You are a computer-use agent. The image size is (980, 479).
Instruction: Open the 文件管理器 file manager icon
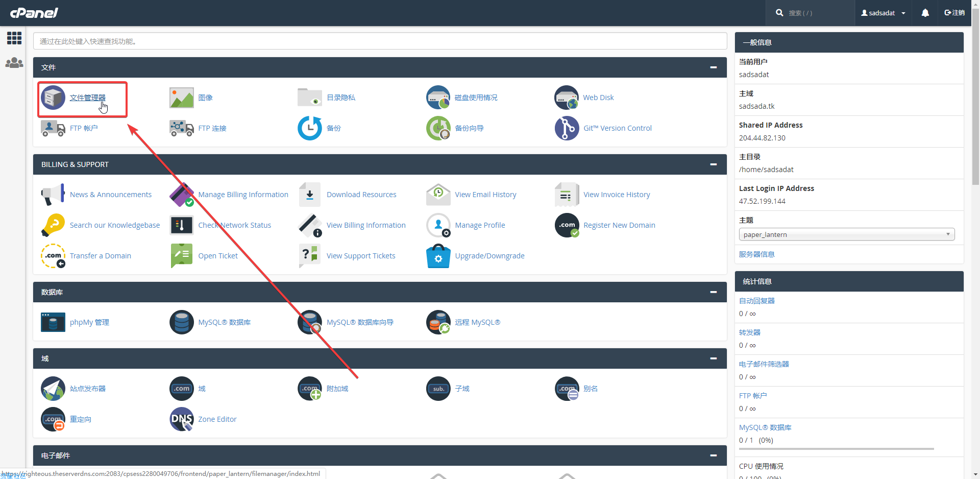53,98
